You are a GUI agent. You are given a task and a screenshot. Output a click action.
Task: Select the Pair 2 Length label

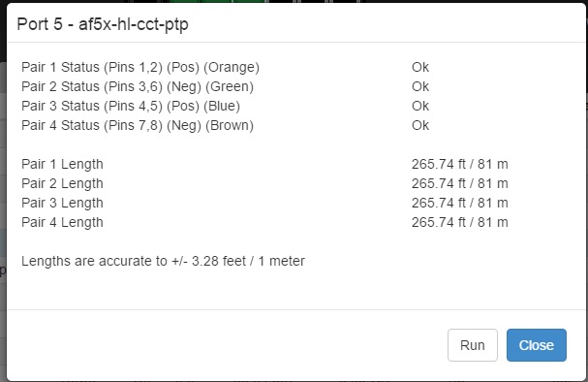(62, 183)
